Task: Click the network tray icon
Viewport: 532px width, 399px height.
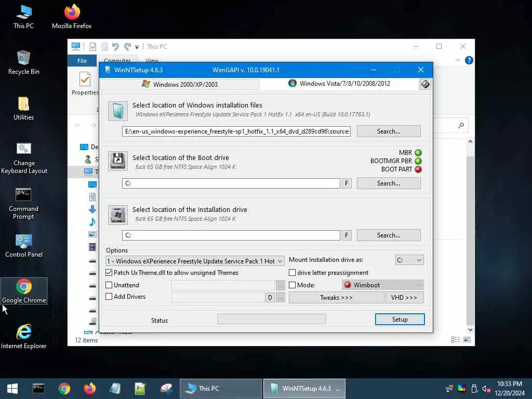Action: pyautogui.click(x=449, y=389)
